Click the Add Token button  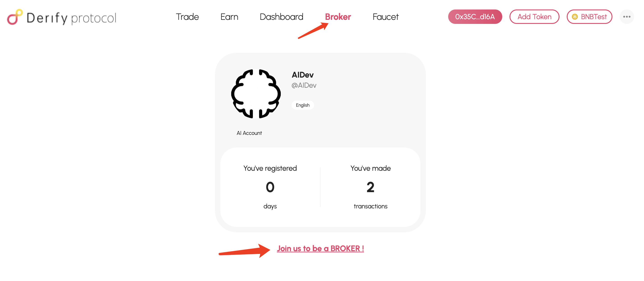pyautogui.click(x=534, y=17)
